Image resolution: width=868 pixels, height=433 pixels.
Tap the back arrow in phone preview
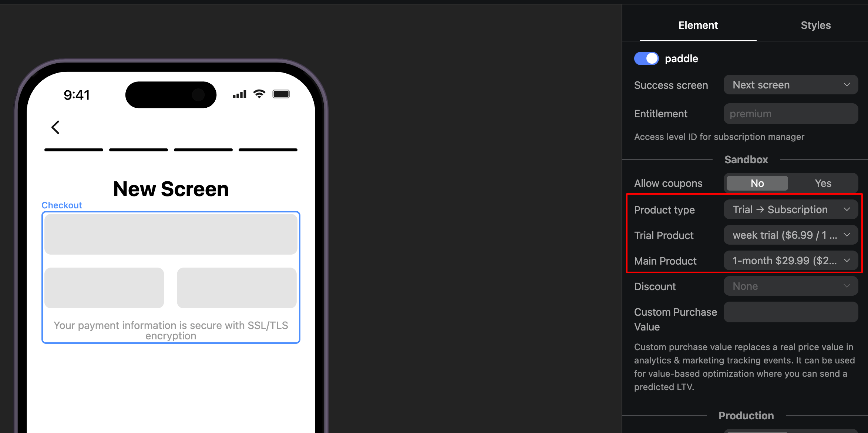pyautogui.click(x=55, y=127)
